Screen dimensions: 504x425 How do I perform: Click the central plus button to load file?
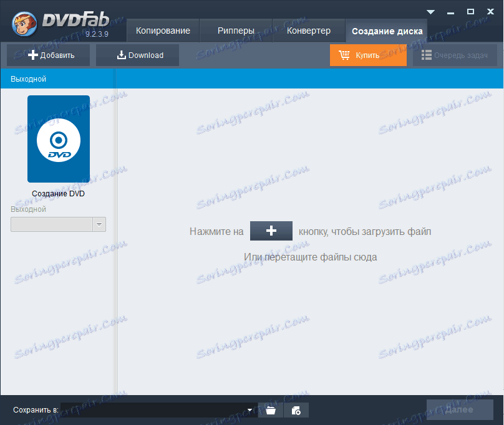[271, 231]
